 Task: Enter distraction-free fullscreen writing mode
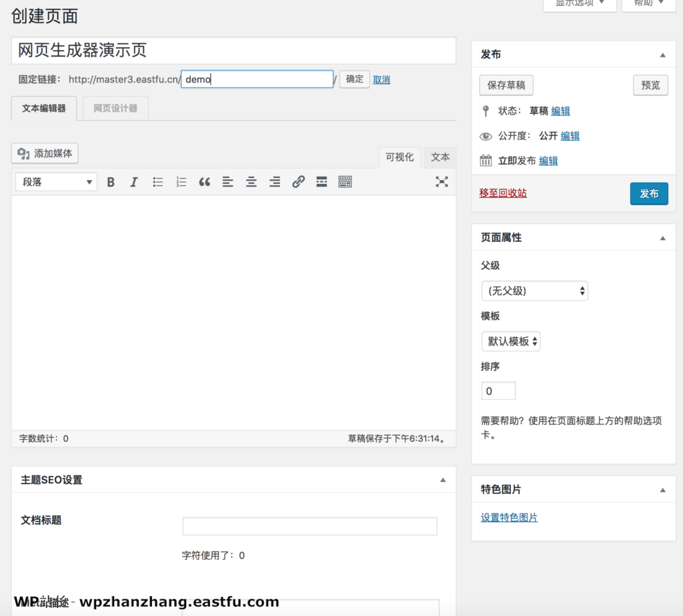(x=442, y=181)
